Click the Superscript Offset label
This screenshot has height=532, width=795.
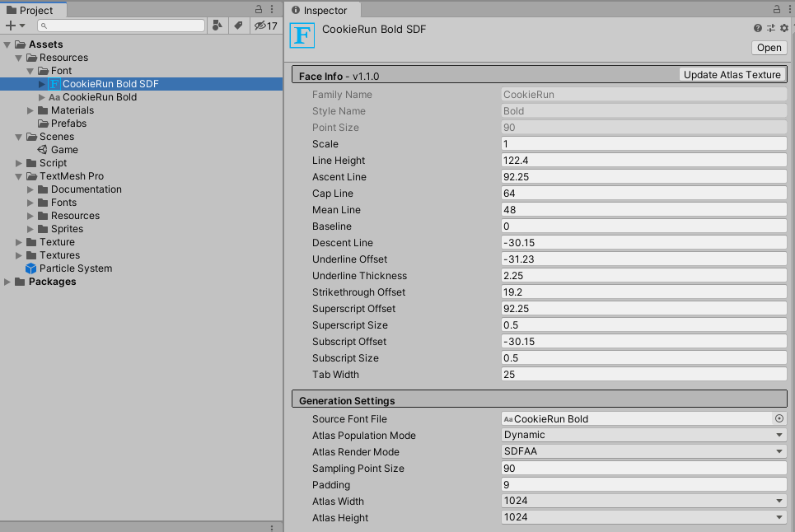tap(353, 309)
